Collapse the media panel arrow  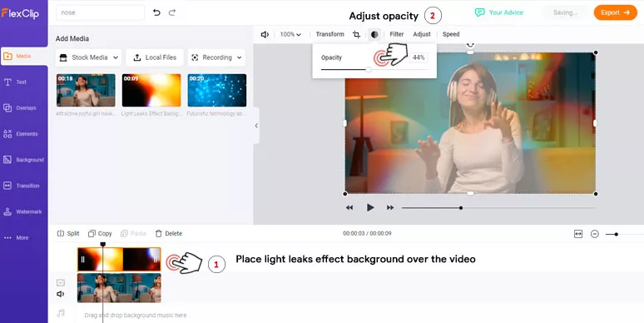(256, 126)
